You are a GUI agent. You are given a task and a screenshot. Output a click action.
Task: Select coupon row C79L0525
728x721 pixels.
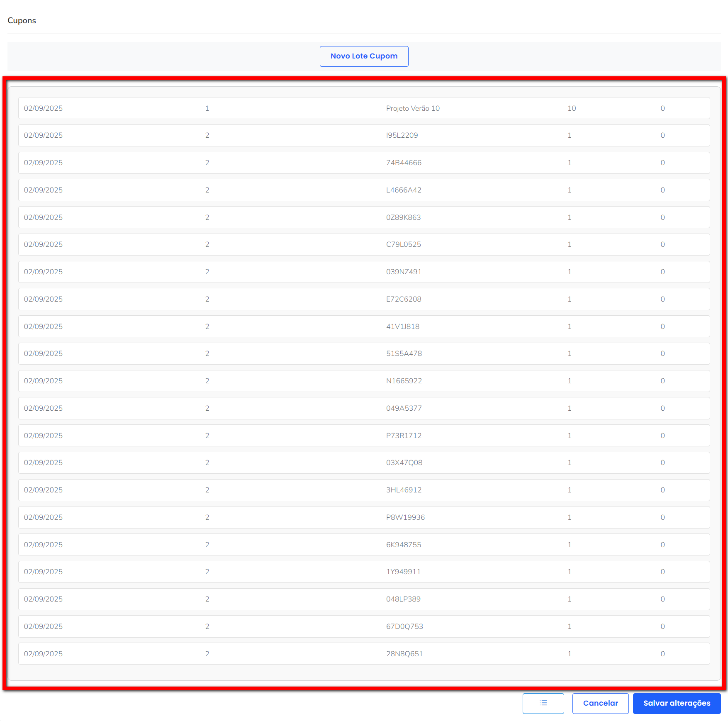point(403,244)
